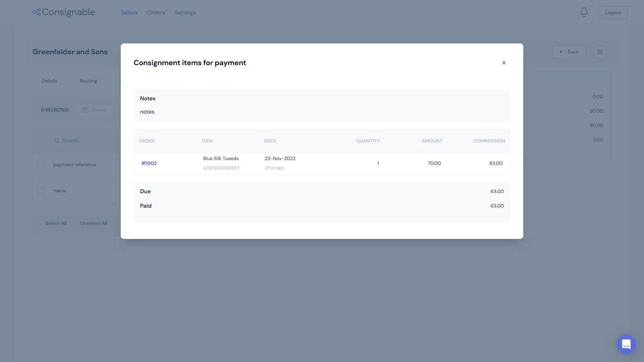Open the hamburger menu beside Back
The image size is (644, 362).
coord(600,51)
